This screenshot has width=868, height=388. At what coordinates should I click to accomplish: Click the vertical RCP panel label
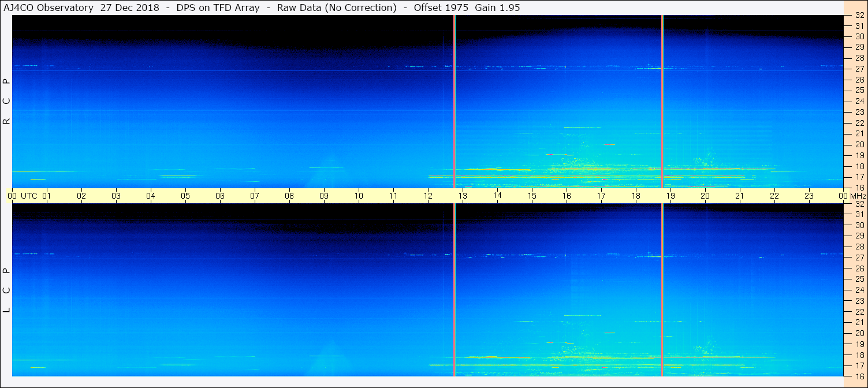click(7, 102)
